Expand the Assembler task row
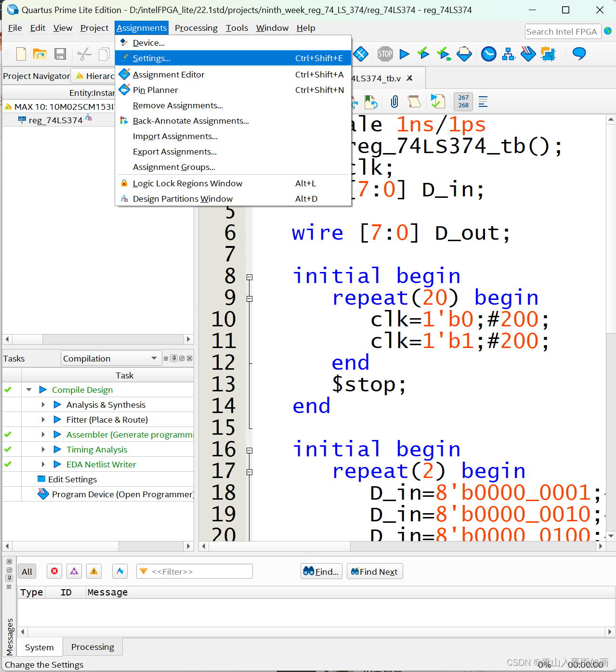Screen dimensions: 616x672 pos(43,434)
